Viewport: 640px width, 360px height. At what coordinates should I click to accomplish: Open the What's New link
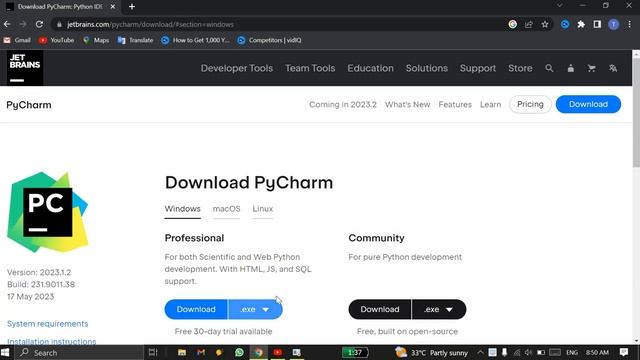(407, 104)
